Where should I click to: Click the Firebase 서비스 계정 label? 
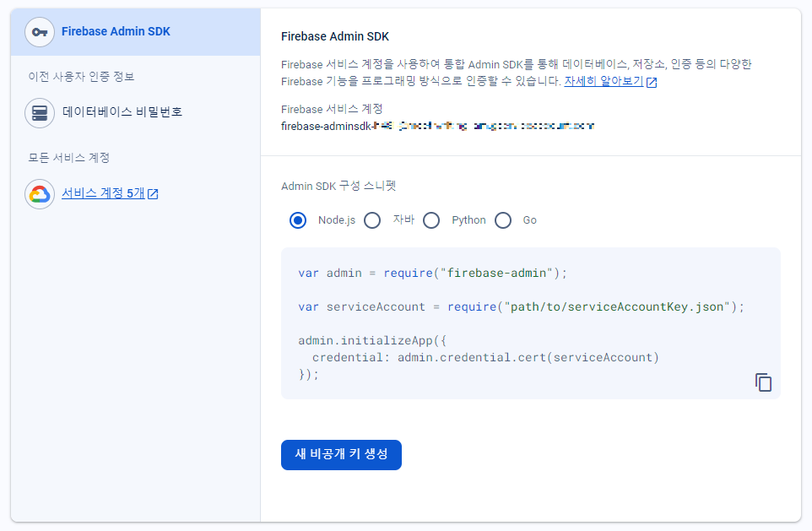pyautogui.click(x=332, y=109)
